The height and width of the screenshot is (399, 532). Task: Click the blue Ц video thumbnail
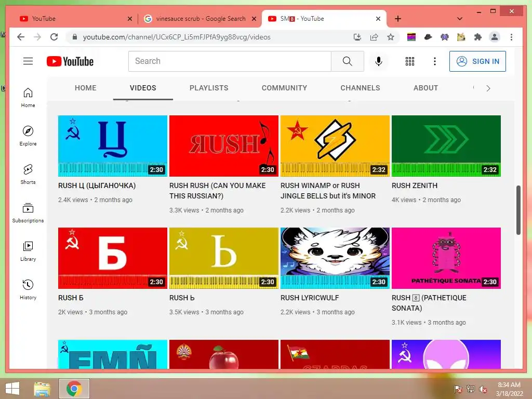[x=113, y=146]
